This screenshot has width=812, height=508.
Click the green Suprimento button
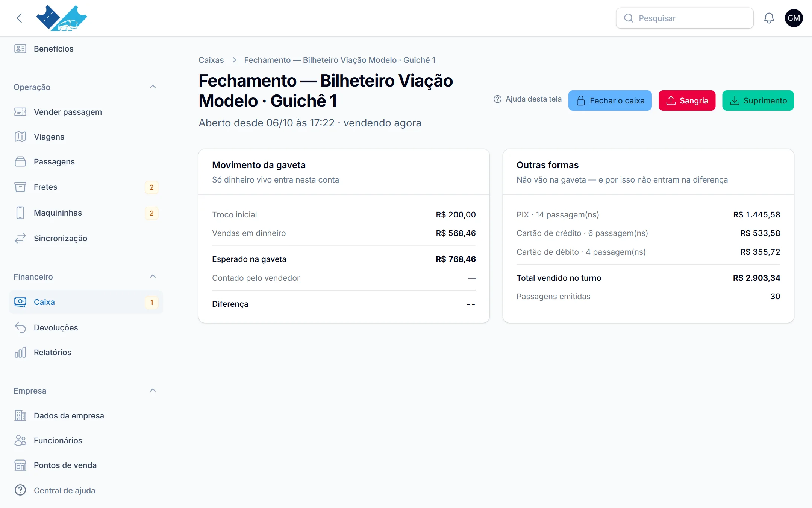(x=758, y=100)
